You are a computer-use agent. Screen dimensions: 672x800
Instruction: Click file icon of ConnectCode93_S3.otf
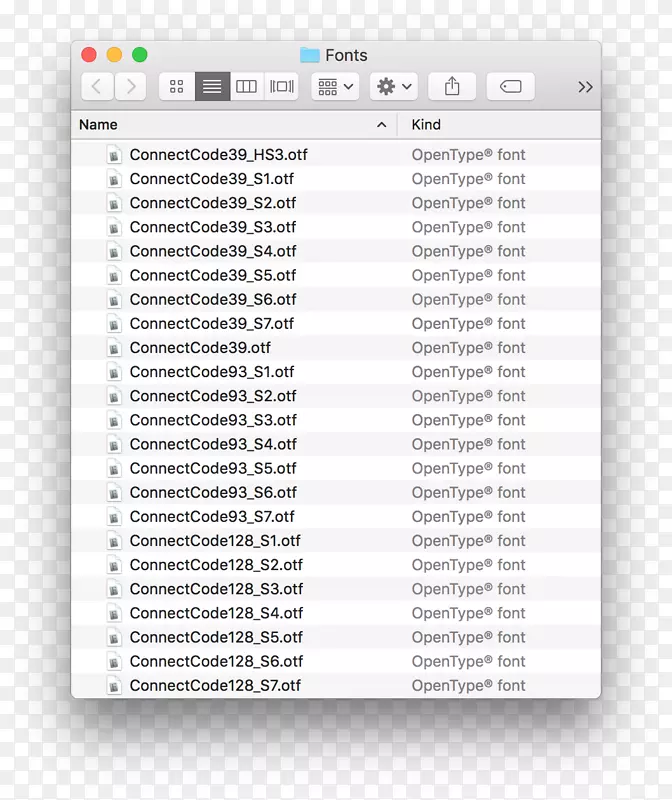[114, 420]
